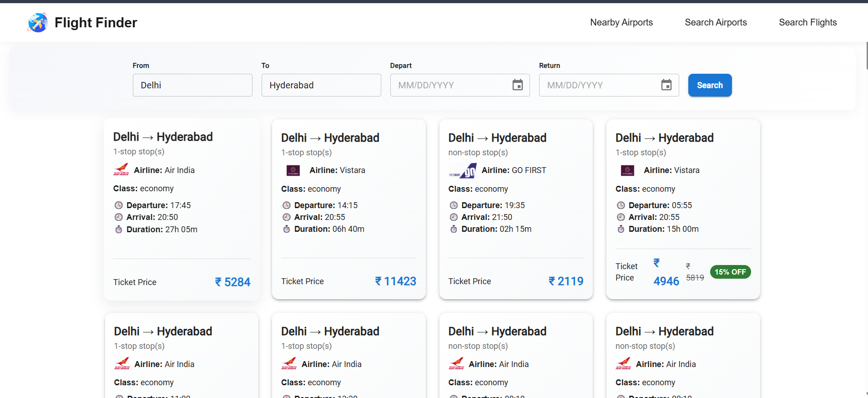
Task: Navigate to Search Flights
Action: pos(807,22)
